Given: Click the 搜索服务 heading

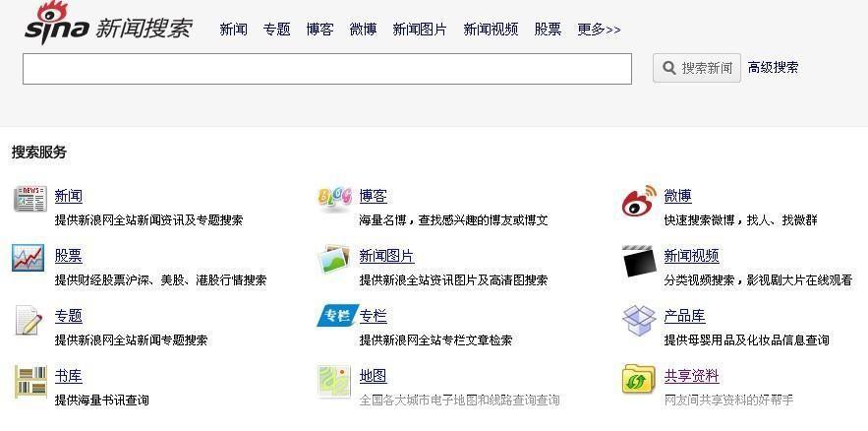Looking at the screenshot, I should pos(39,153).
